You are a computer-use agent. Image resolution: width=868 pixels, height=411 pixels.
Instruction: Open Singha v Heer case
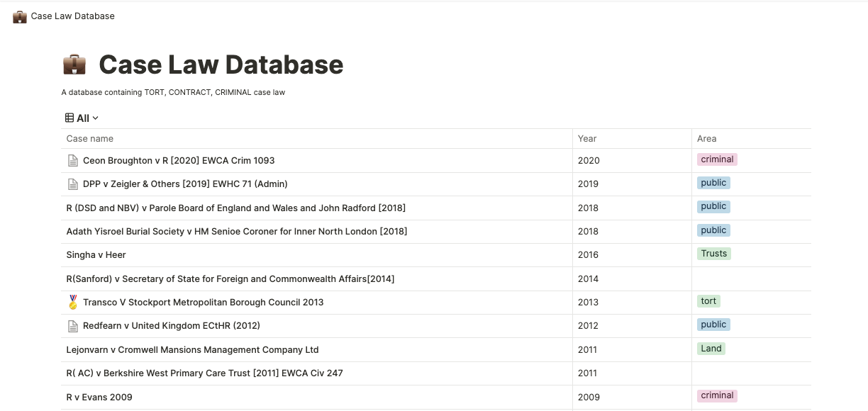coord(96,254)
